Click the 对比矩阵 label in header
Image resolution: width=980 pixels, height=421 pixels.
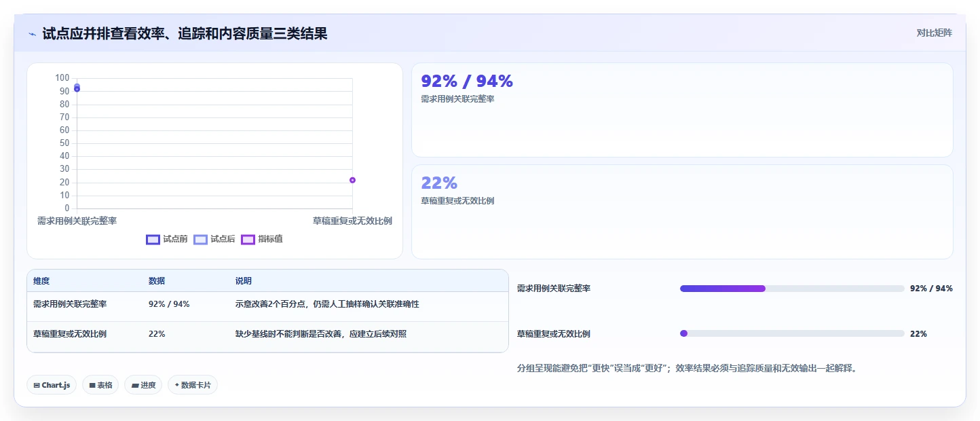click(x=934, y=33)
